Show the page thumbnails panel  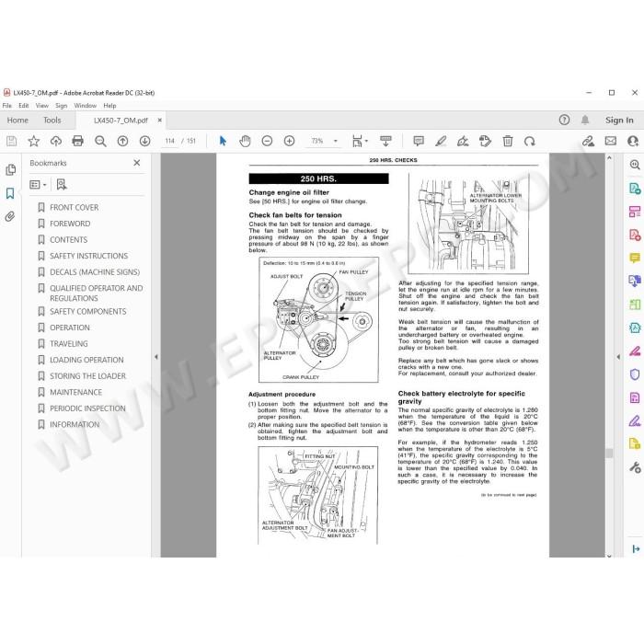click(x=11, y=169)
